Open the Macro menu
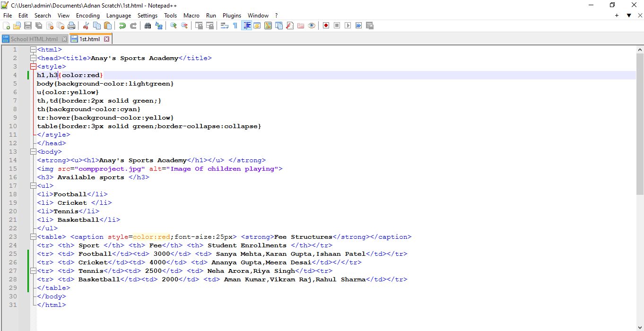 pyautogui.click(x=191, y=16)
